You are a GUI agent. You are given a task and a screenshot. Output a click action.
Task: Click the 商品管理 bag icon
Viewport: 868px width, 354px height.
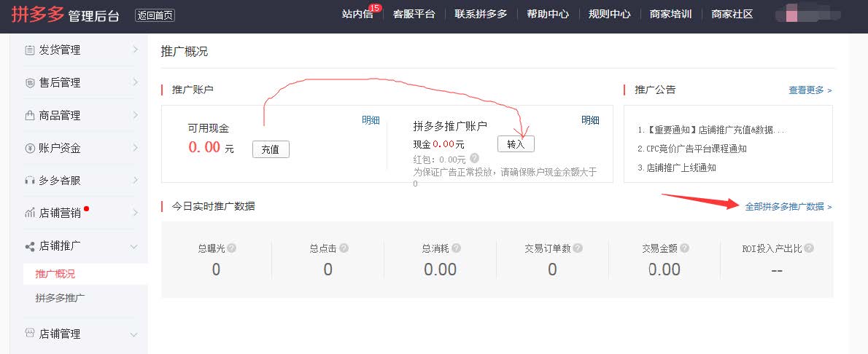click(x=30, y=116)
